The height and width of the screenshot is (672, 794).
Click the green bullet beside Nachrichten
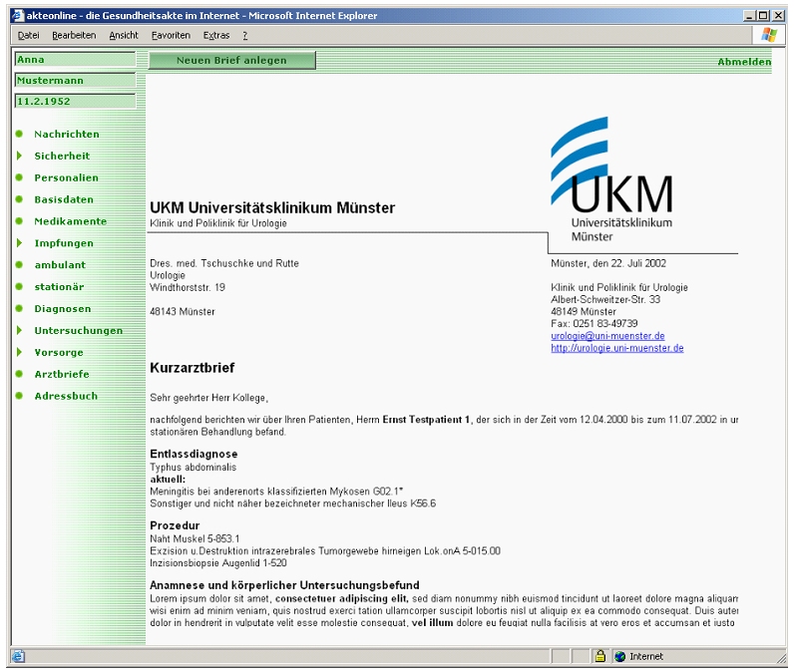pos(19,135)
